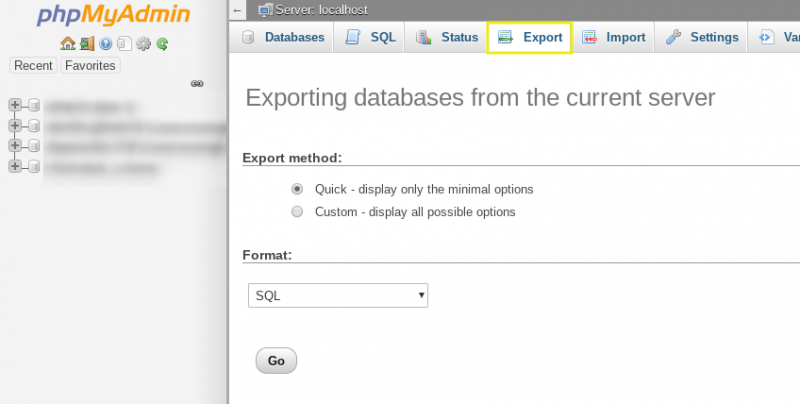The image size is (800, 404).
Task: Show the Recent tables list
Action: [x=33, y=65]
